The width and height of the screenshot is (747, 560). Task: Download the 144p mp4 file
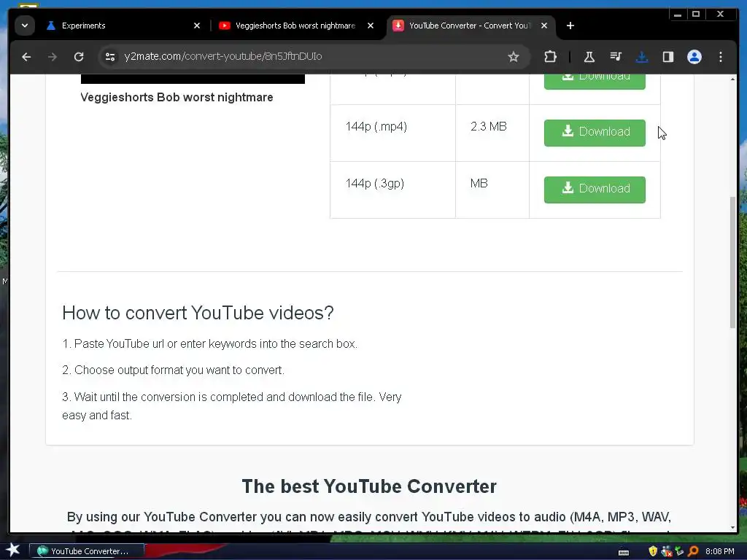point(595,133)
